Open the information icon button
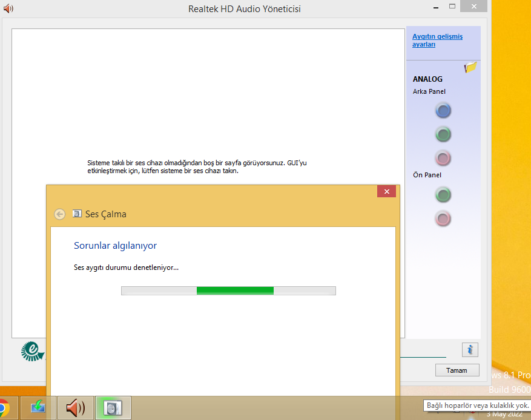531x420 pixels. click(470, 350)
